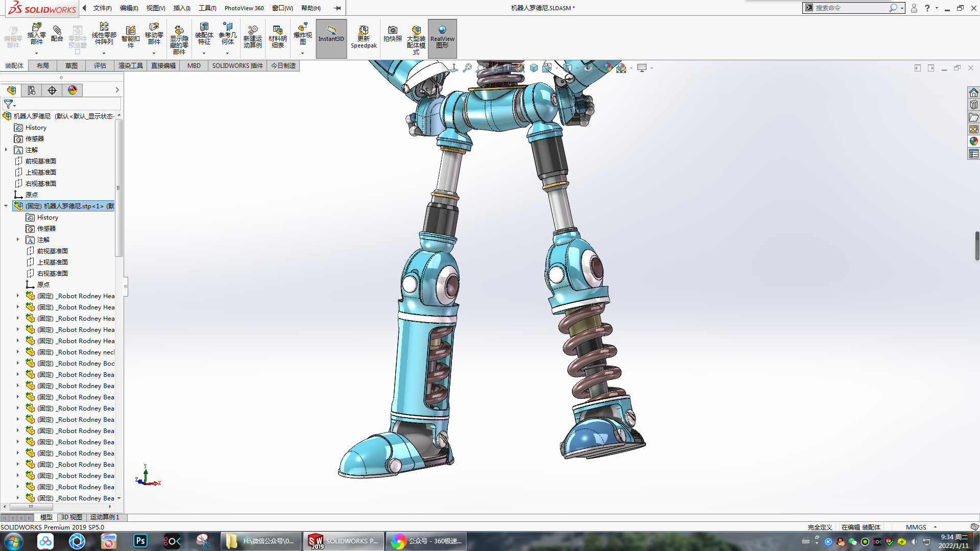The width and height of the screenshot is (980, 551).
Task: Click the WeChat system tray icon
Action: pos(852,542)
